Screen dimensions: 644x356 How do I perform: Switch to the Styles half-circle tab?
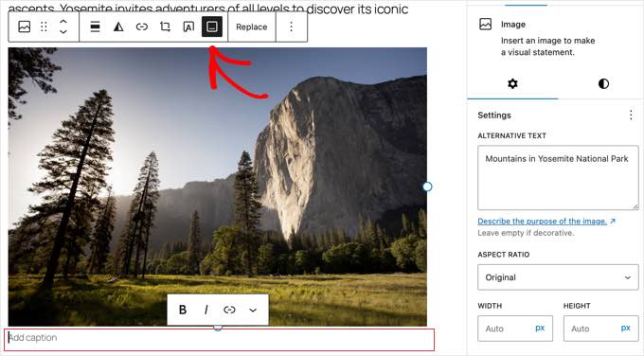pyautogui.click(x=603, y=83)
